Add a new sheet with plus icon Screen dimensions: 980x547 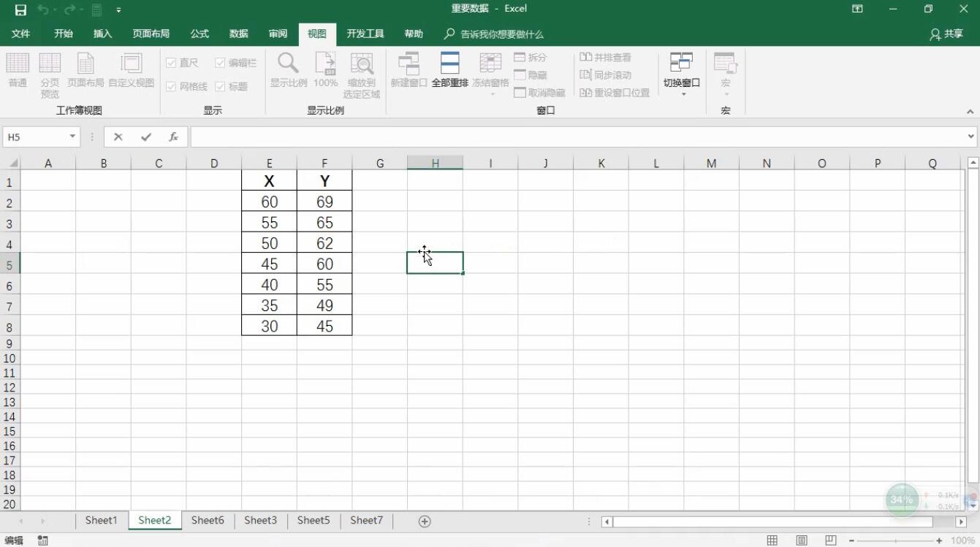click(x=425, y=521)
